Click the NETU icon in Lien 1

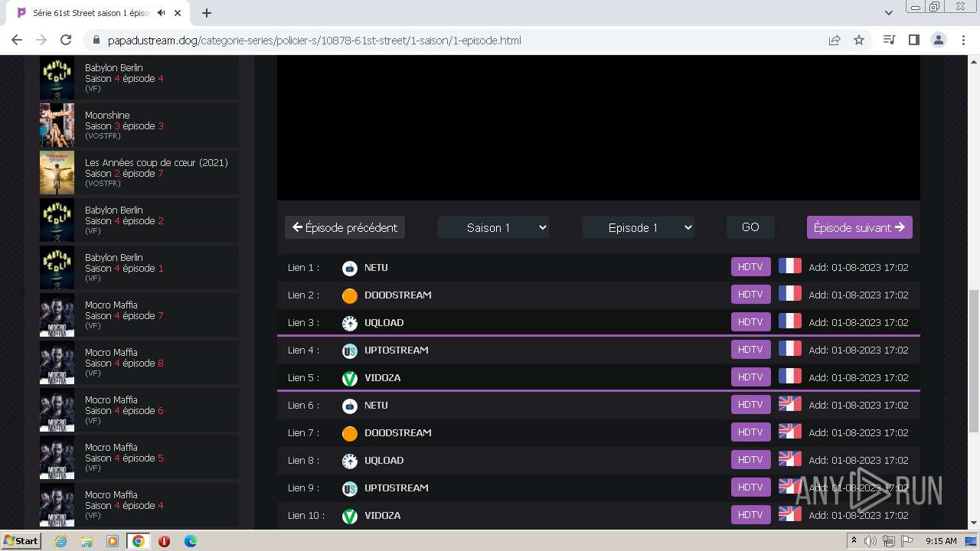click(350, 268)
